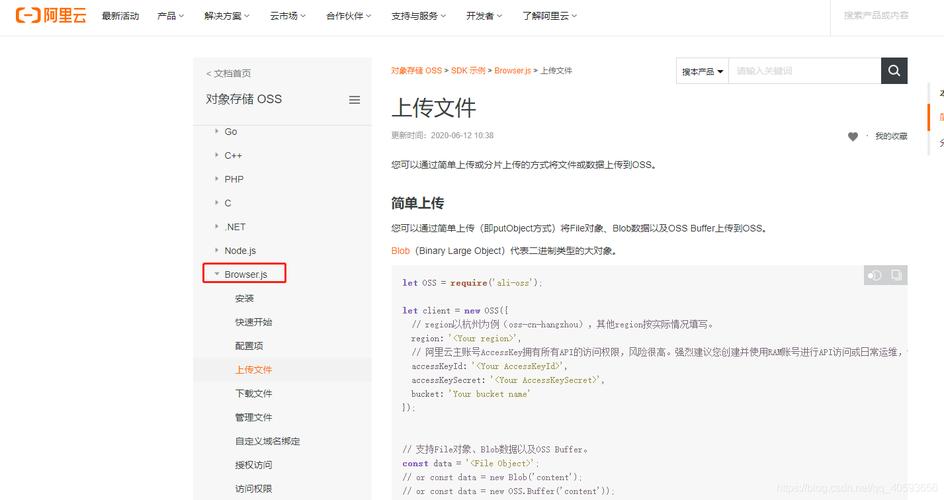
Task: Click the document keyword search input
Action: point(805,71)
